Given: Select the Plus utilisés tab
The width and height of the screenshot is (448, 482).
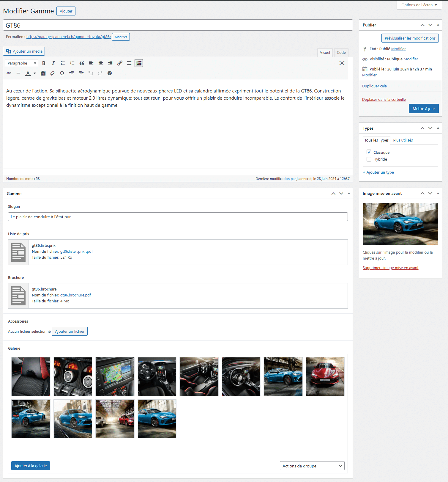Looking at the screenshot, I should point(403,140).
